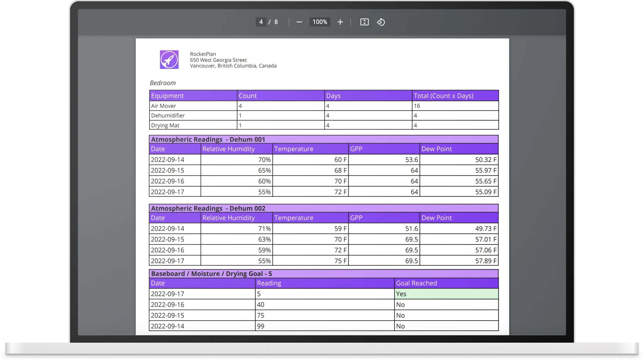Select the page number input showing 4
Screen dimensions: 644x360
(x=261, y=22)
